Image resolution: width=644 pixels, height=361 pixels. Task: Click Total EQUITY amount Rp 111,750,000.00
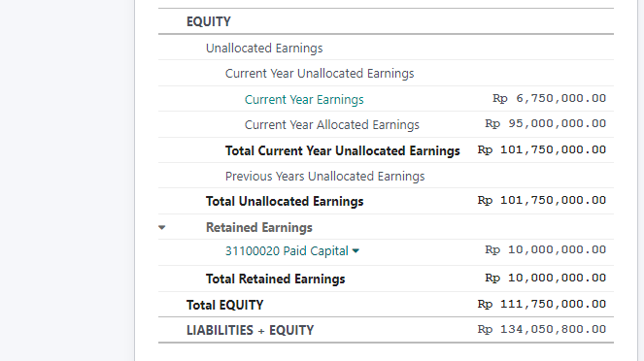click(x=542, y=304)
